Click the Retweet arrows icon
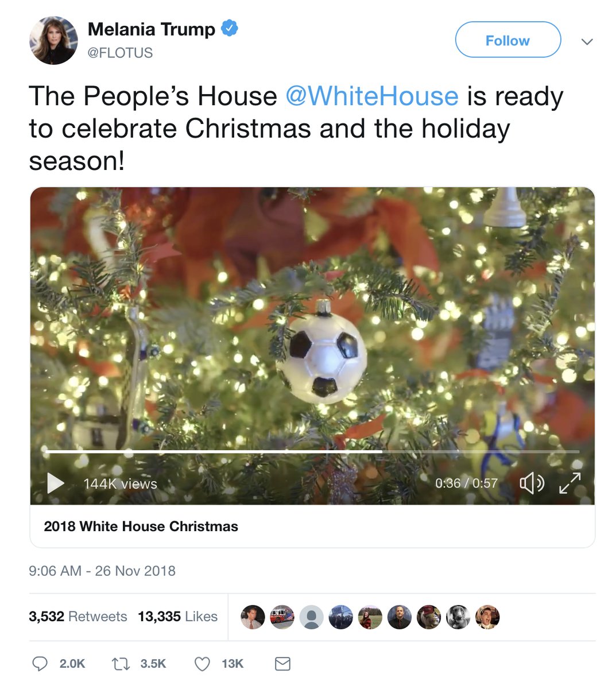The height and width of the screenshot is (689, 616). (121, 664)
